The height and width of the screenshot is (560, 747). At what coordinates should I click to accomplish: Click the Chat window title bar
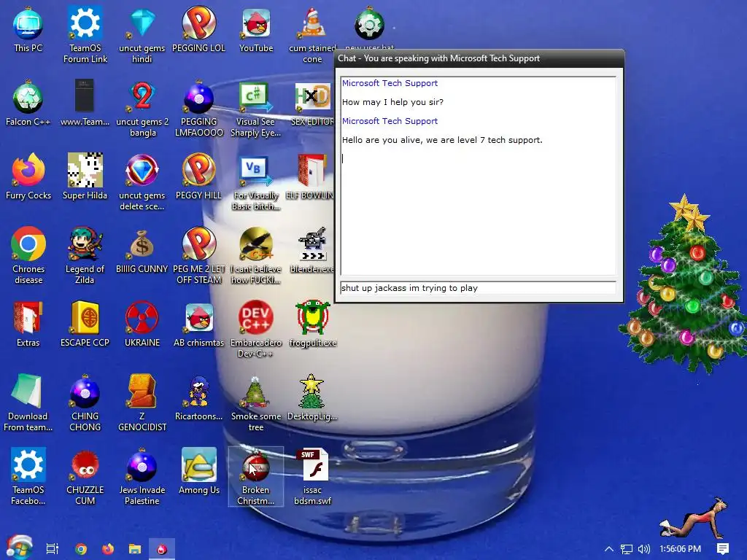coord(479,58)
